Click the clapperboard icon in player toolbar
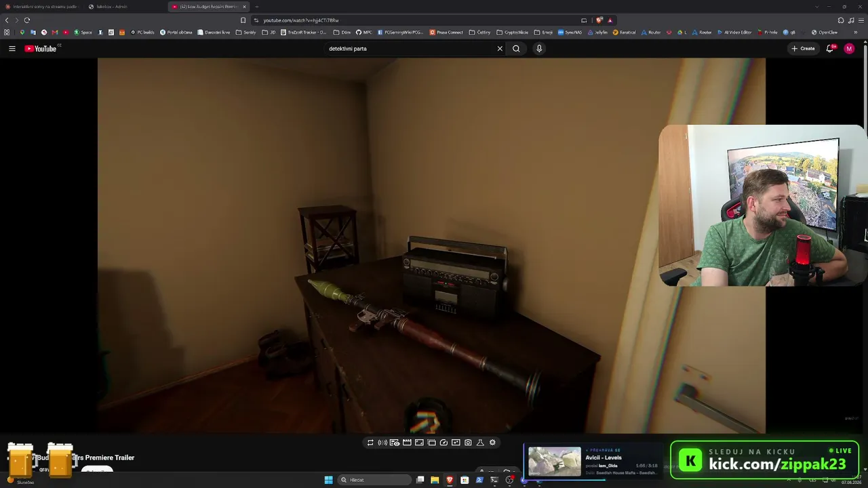 coord(407,443)
